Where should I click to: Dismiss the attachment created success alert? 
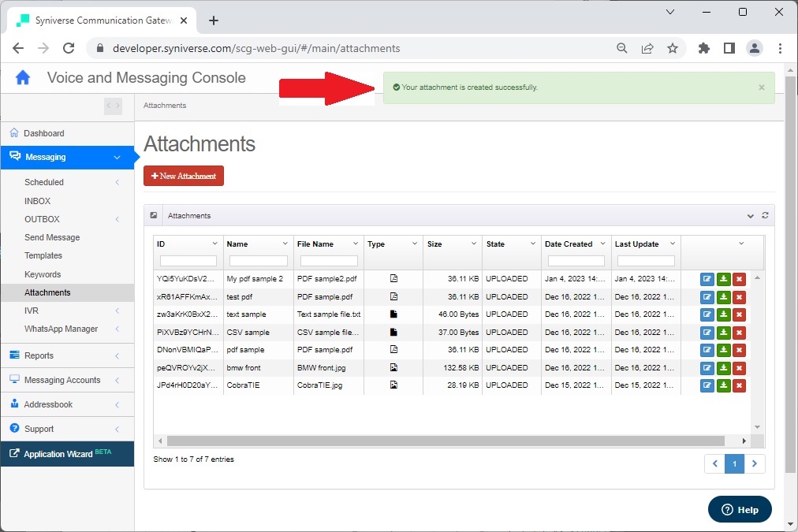coord(762,87)
